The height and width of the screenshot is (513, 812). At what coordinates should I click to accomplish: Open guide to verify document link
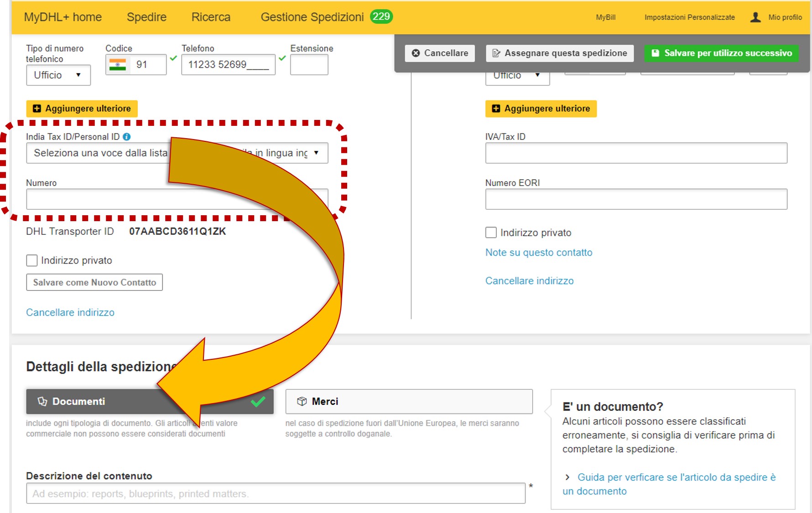click(x=669, y=484)
